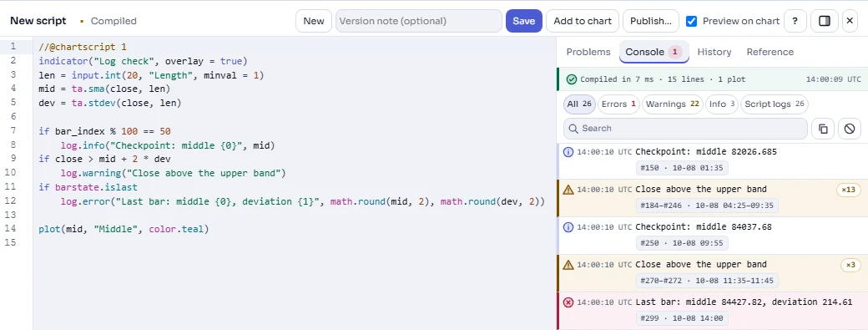Viewport: 868px width, 330px height.
Task: Click the barstate.islast condition line
Action: click(88, 187)
